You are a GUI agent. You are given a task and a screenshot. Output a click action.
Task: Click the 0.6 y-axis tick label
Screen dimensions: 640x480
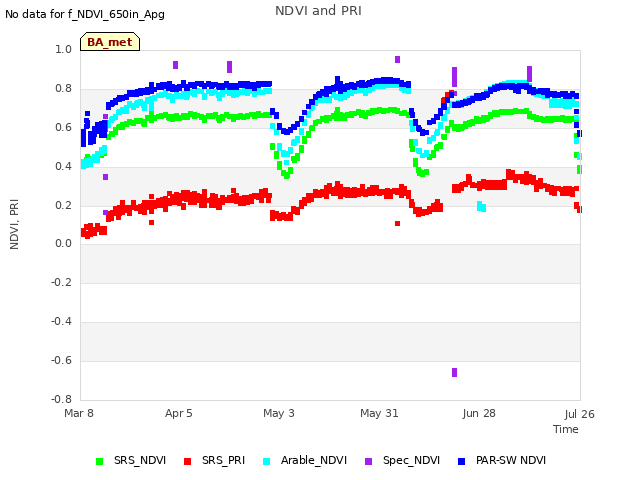[x=63, y=127]
